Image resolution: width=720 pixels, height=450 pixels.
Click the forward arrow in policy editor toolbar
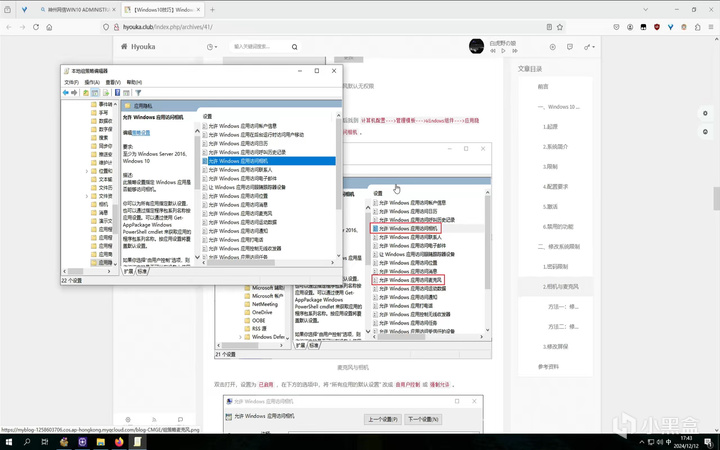(74, 93)
